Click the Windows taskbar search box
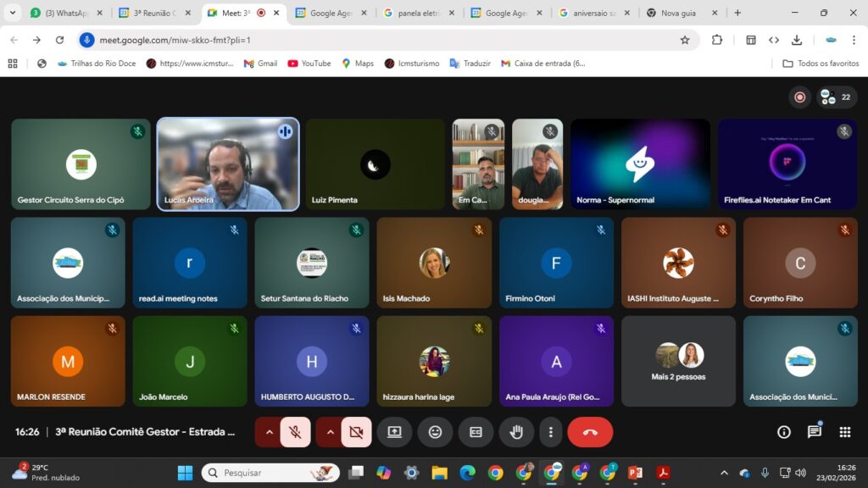Screen dimensions: 868x488 click(x=270, y=473)
